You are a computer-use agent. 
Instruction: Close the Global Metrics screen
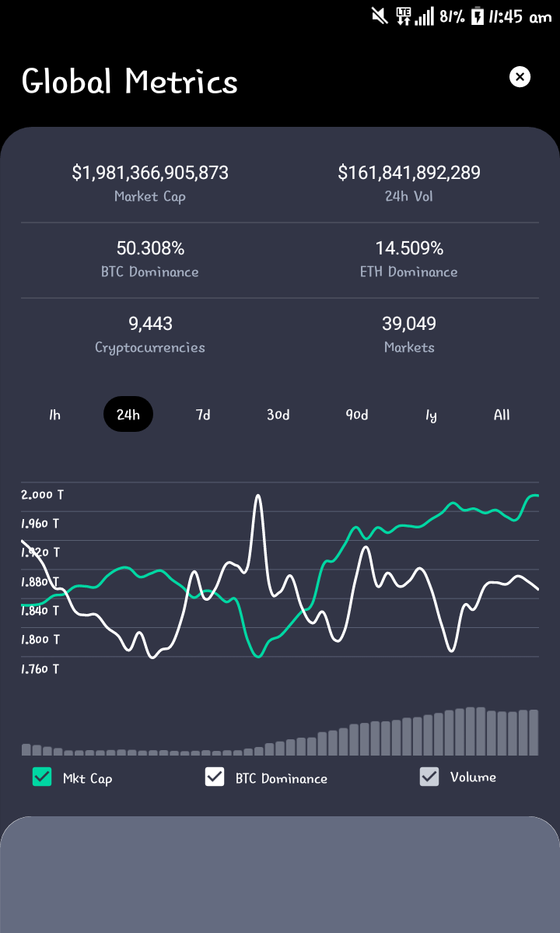pos(520,77)
